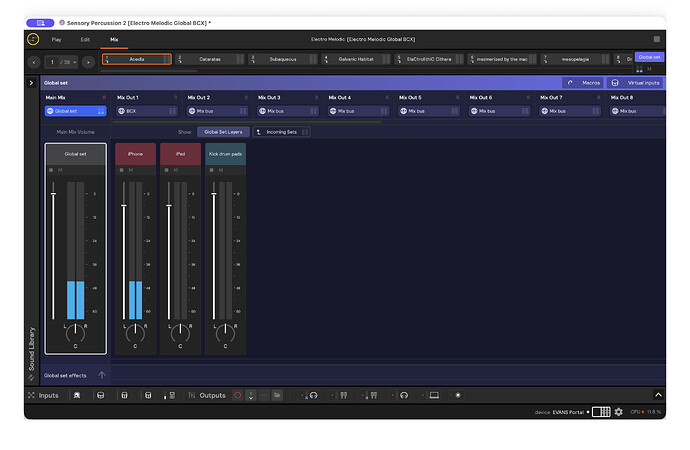690x450 pixels.
Task: Select the iPhone channel strip header
Action: tap(136, 154)
